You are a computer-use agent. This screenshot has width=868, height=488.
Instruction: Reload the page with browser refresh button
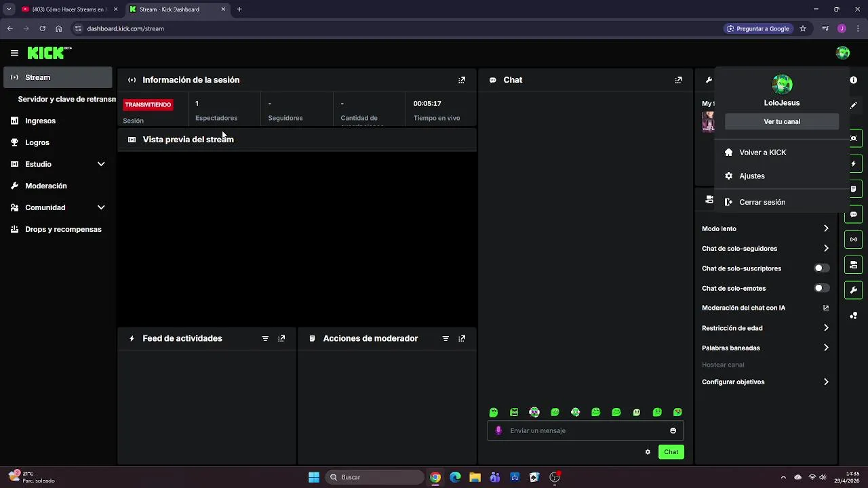pyautogui.click(x=42, y=28)
